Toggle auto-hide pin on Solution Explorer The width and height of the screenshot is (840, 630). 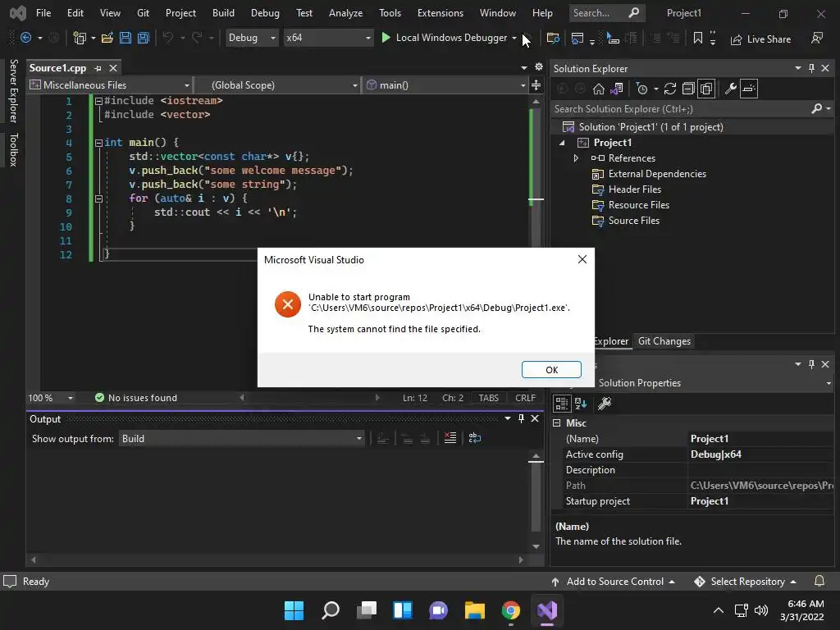click(x=811, y=68)
